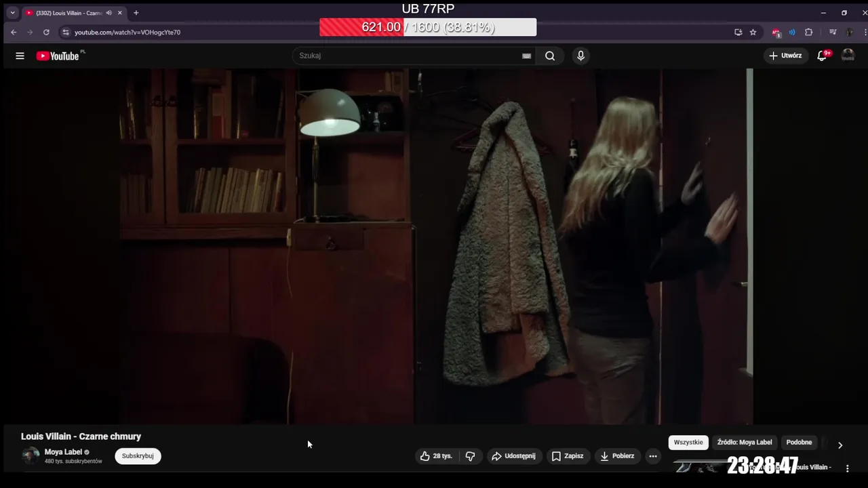
Task: Select the Źródło: Moya Label chip
Action: pos(745,443)
